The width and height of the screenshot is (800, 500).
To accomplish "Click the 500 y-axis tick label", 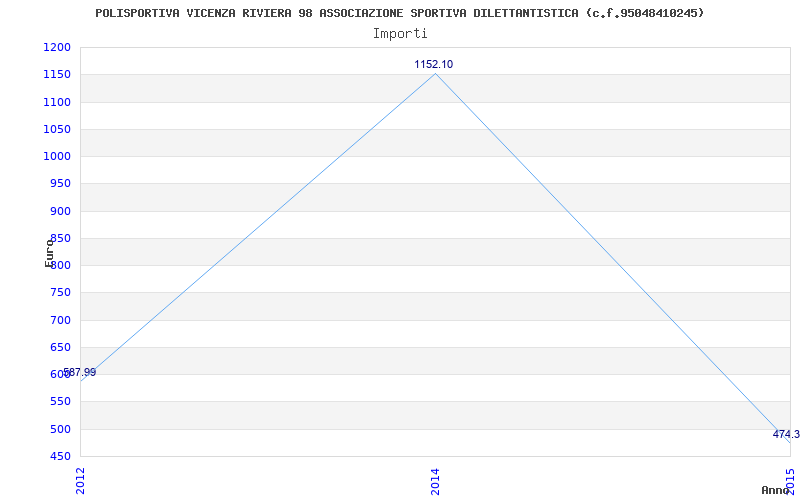I will [60, 429].
